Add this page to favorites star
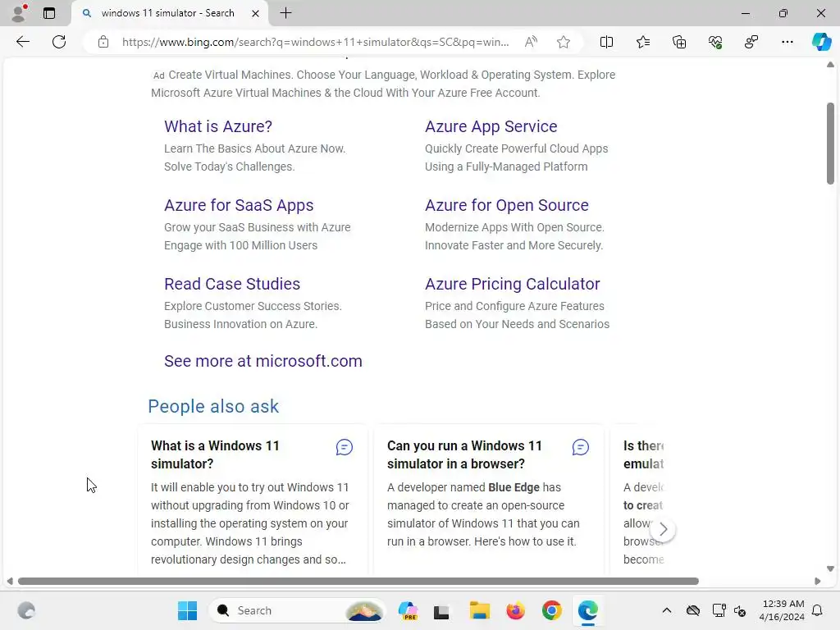840x630 pixels. [x=563, y=42]
